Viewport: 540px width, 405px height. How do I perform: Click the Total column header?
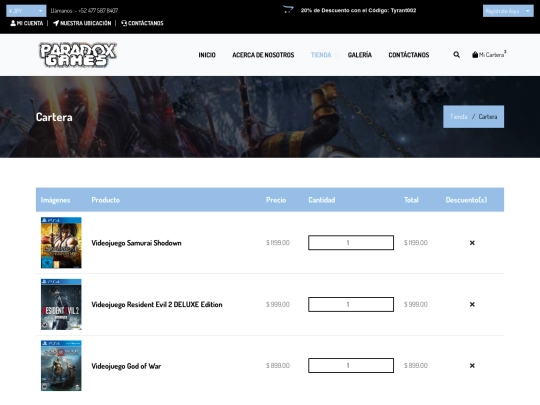coord(411,200)
